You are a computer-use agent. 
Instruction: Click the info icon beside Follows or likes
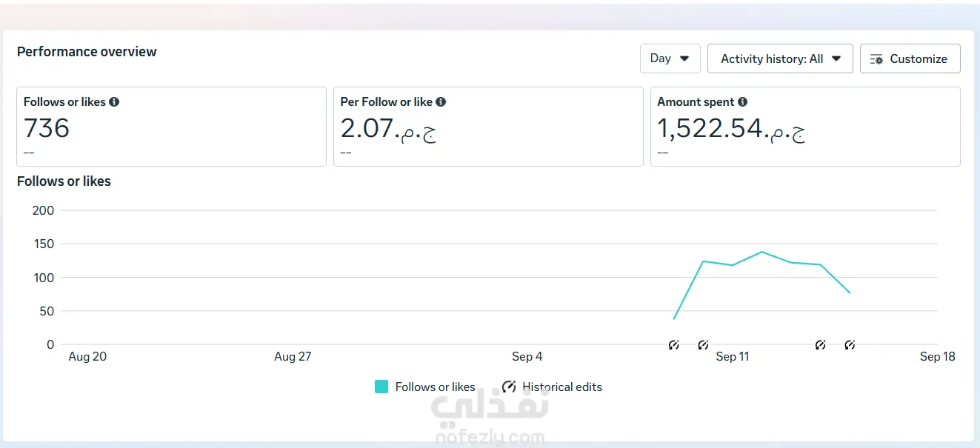click(114, 102)
